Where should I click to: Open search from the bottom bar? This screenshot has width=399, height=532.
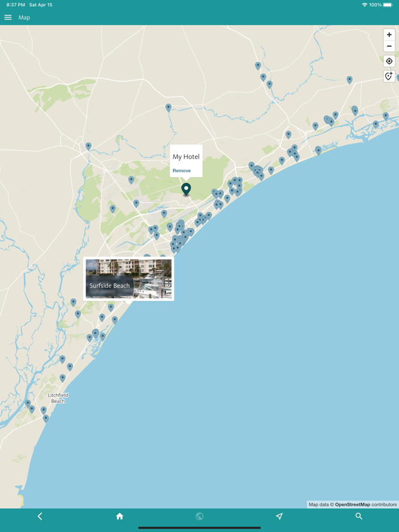(x=359, y=516)
